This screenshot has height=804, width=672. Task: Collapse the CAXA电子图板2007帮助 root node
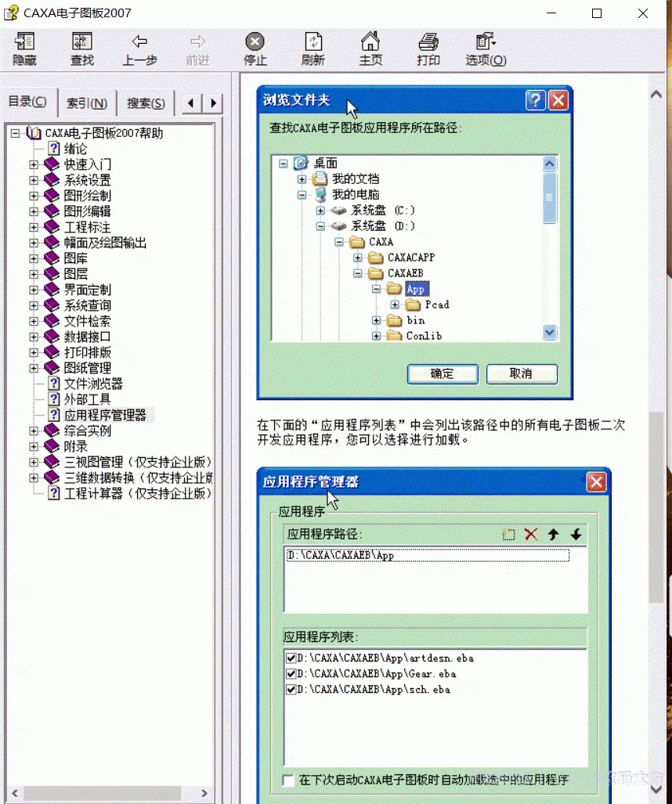pos(15,133)
